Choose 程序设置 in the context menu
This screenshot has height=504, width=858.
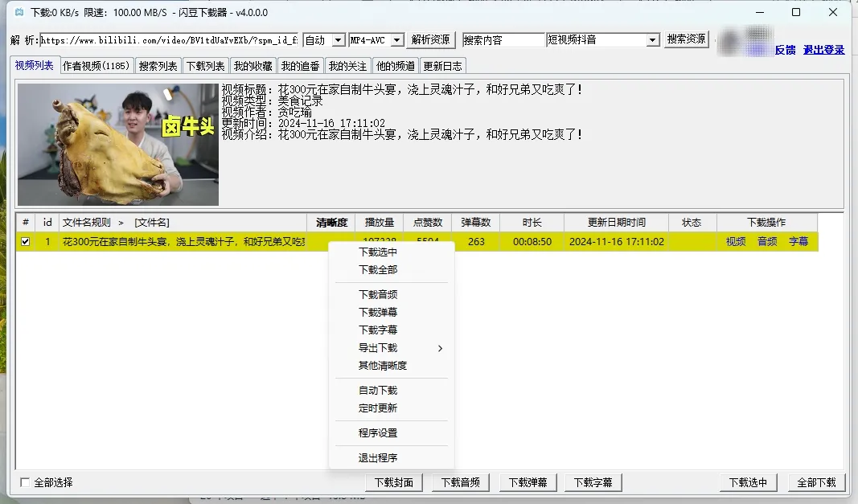click(378, 433)
